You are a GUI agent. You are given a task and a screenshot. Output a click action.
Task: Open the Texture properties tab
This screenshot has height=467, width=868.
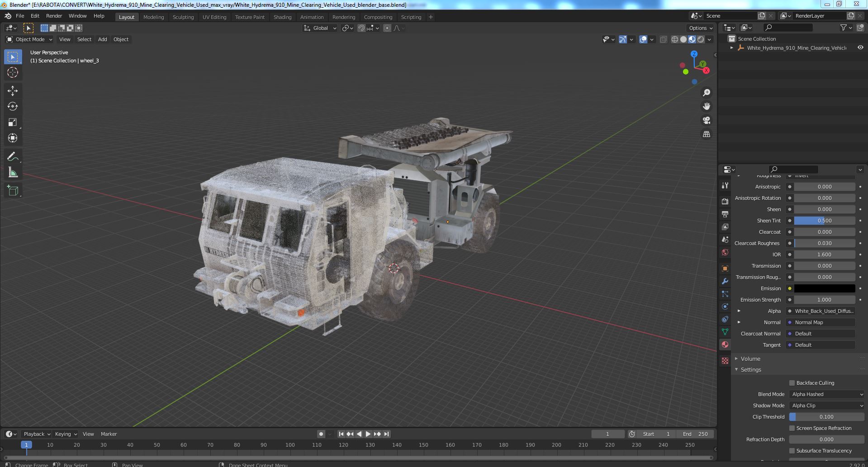click(725, 361)
